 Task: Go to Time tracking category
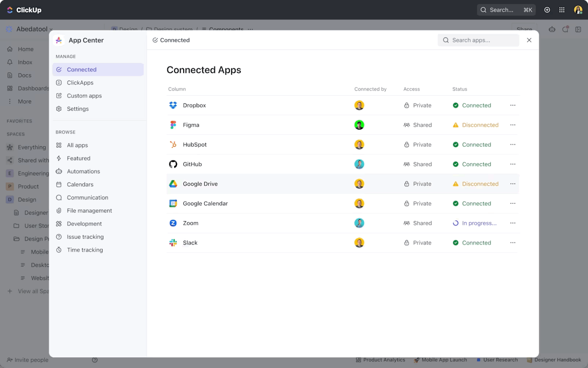[85, 250]
